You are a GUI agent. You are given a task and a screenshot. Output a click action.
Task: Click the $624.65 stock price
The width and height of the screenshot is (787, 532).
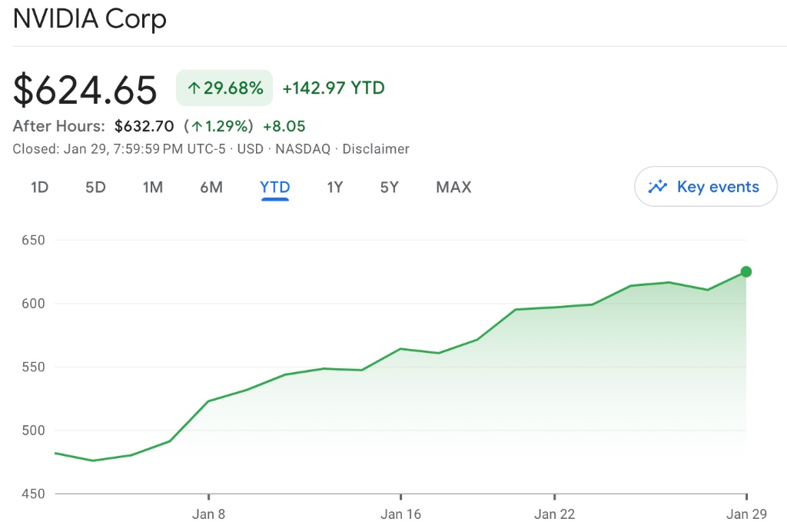(x=85, y=90)
